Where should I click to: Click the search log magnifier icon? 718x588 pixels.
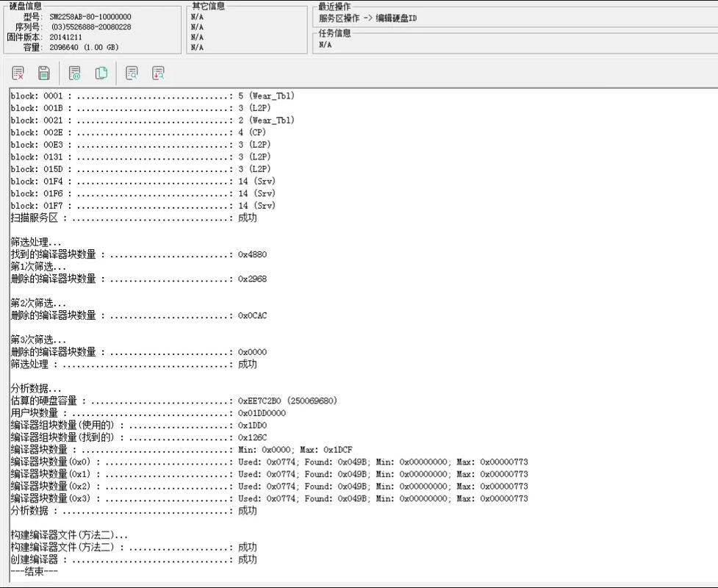(132, 73)
